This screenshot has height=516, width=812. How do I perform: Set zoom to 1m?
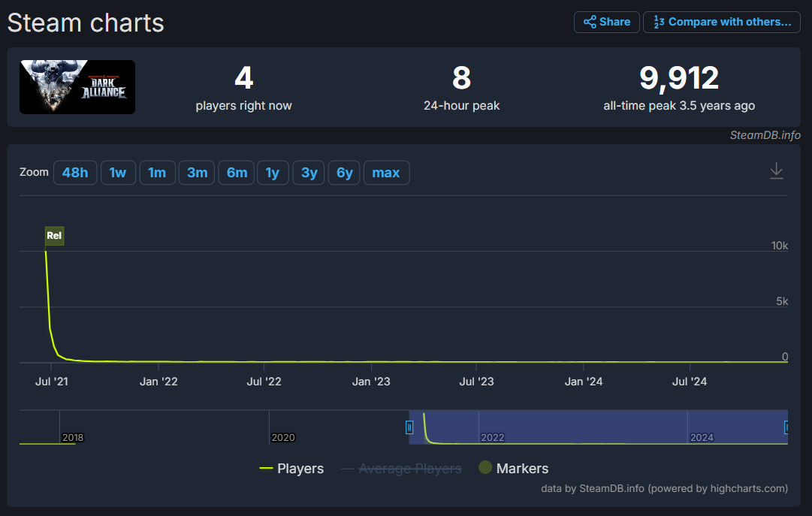(x=158, y=173)
